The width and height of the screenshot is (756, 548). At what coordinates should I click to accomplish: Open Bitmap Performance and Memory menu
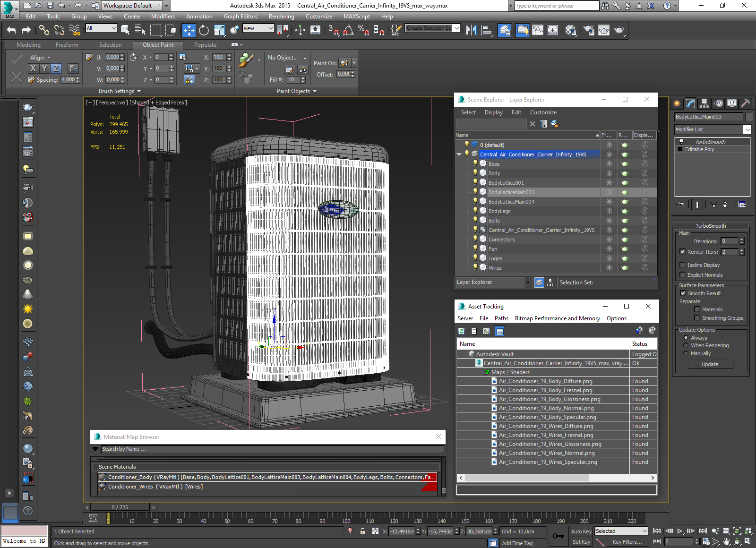(x=558, y=318)
